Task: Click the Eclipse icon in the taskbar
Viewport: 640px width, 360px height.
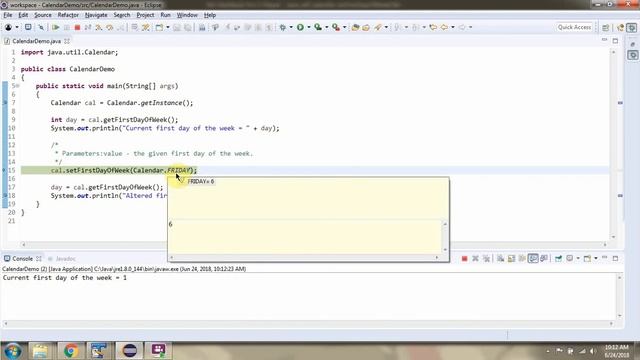Action: (129, 351)
